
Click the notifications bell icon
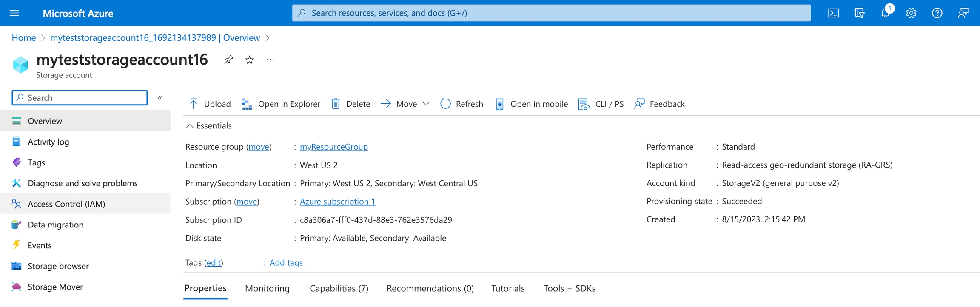pos(885,13)
